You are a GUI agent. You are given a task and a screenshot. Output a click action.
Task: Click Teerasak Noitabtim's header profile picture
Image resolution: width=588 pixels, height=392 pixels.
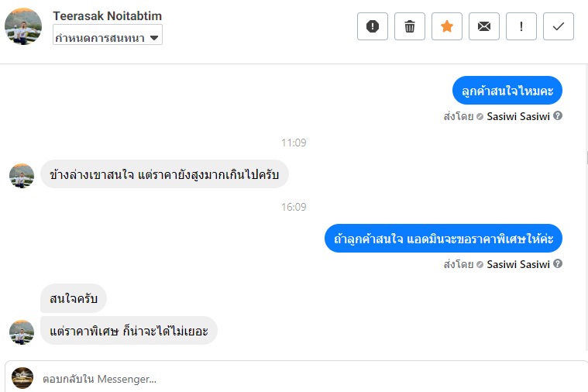(23, 26)
